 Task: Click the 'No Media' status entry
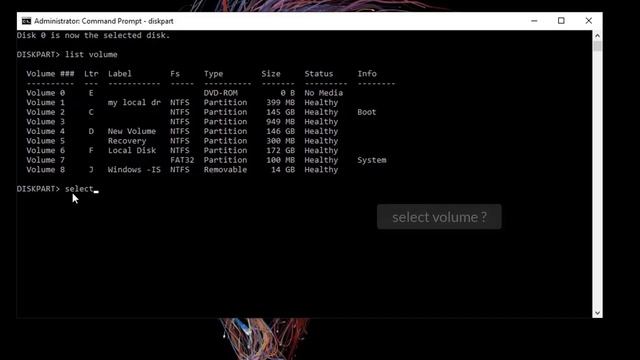point(324,93)
